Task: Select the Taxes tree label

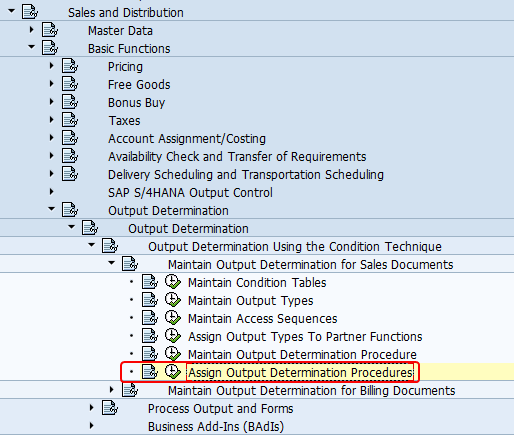Action: click(124, 121)
